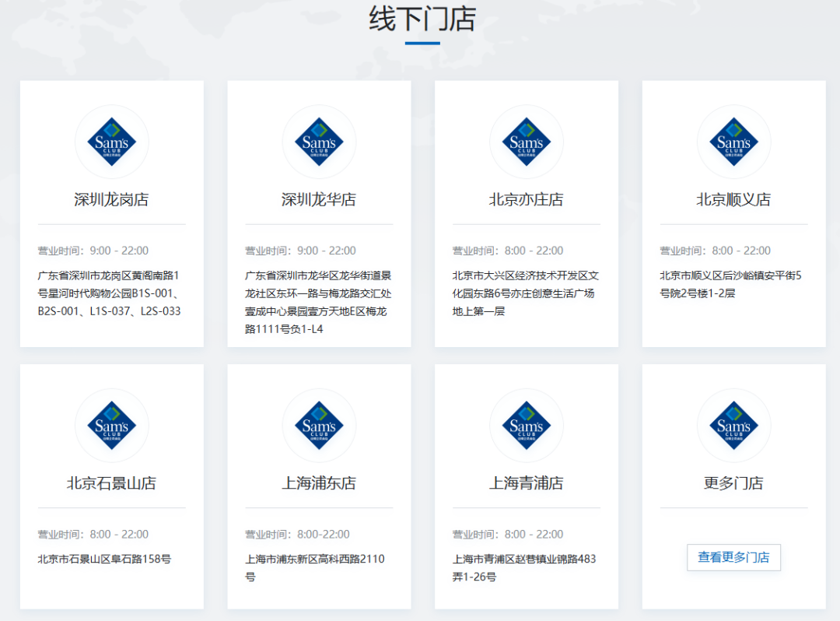The width and height of the screenshot is (840, 621).
Task: Click 深圳龙岗店 business hours 9:00 - 22:00
Action: (93, 251)
